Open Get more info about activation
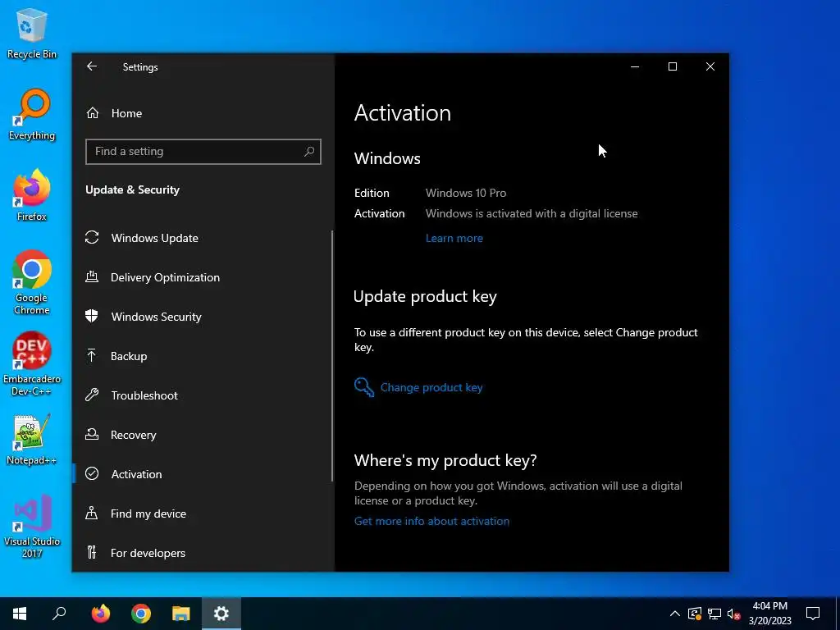Image resolution: width=840 pixels, height=630 pixels. pyautogui.click(x=431, y=521)
